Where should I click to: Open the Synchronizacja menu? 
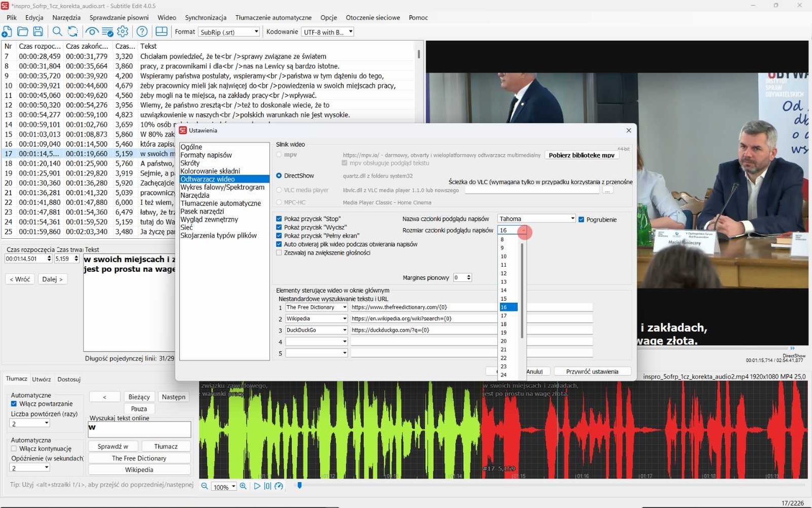[206, 17]
